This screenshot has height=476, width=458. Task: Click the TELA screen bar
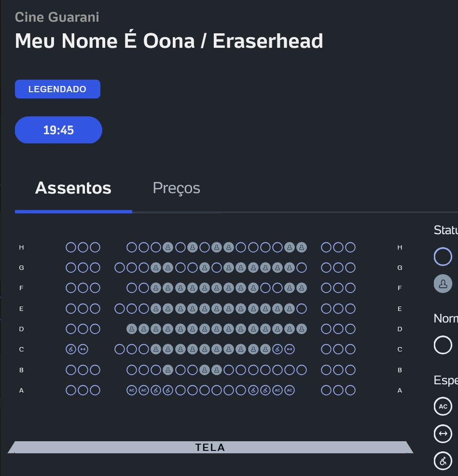tap(210, 447)
